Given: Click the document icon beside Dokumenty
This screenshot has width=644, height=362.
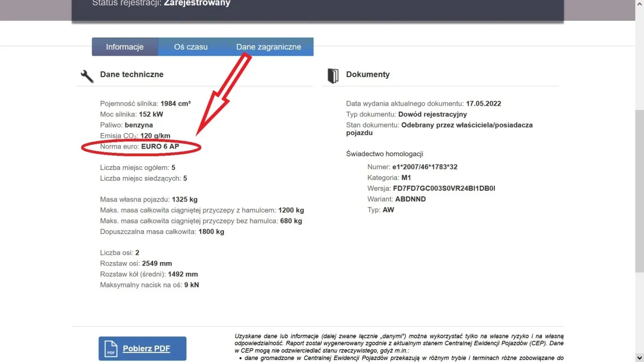Looking at the screenshot, I should pos(333,75).
